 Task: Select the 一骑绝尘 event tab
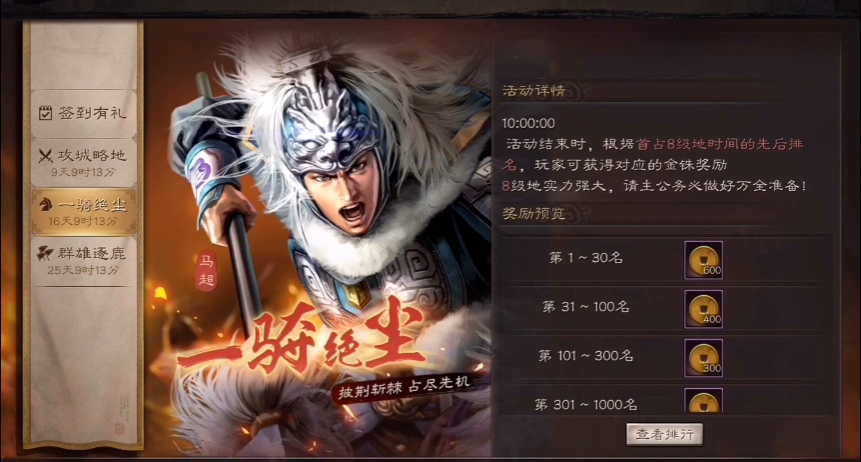(x=83, y=211)
